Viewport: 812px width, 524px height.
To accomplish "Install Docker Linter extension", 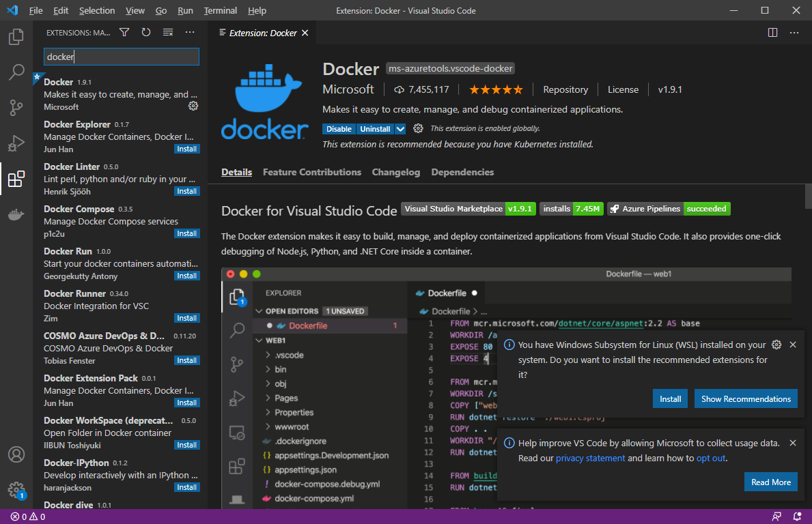I will pyautogui.click(x=186, y=192).
